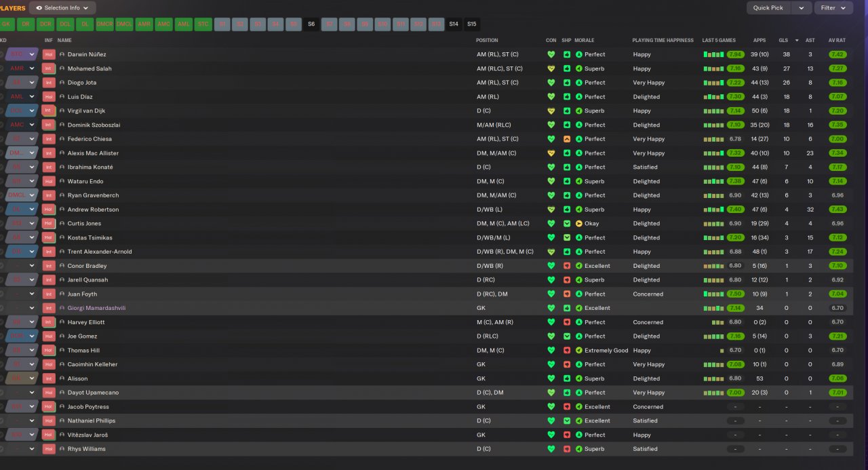Open Nathaniel Phillips's player name link
Screen dimensions: 868x470
92,420
